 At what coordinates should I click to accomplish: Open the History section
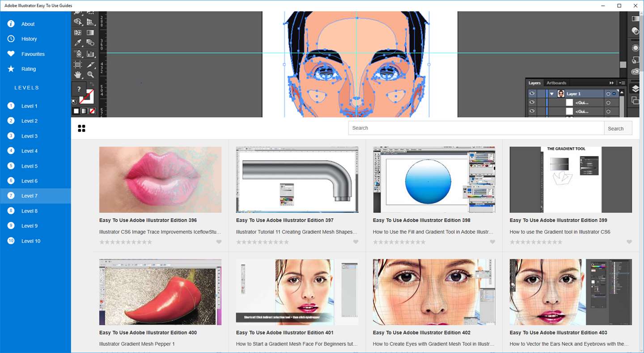35,39
